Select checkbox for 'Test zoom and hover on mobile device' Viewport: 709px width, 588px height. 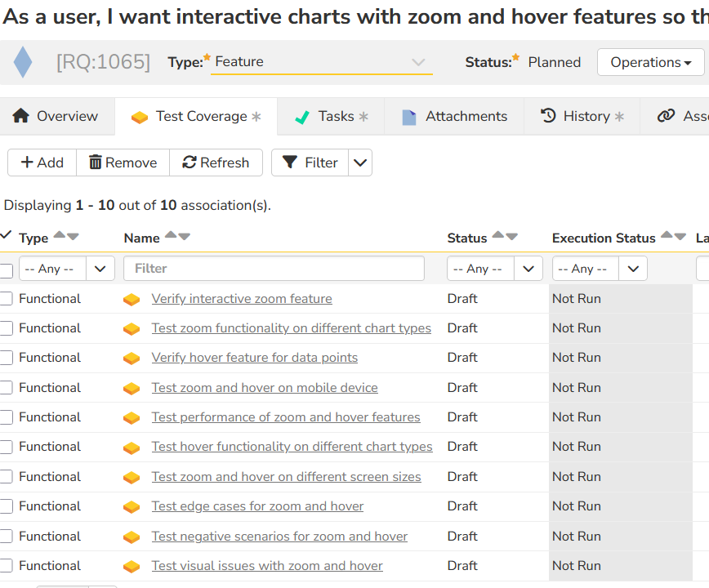click(x=7, y=388)
